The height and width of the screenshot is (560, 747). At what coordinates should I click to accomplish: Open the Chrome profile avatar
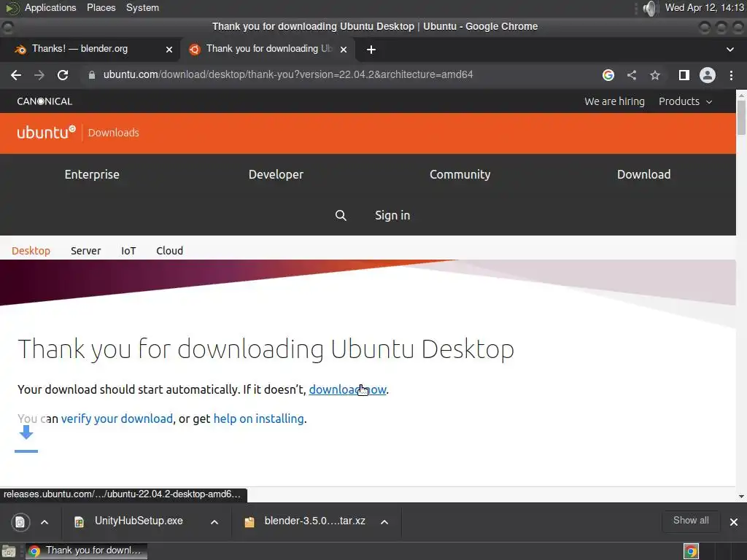[708, 75]
